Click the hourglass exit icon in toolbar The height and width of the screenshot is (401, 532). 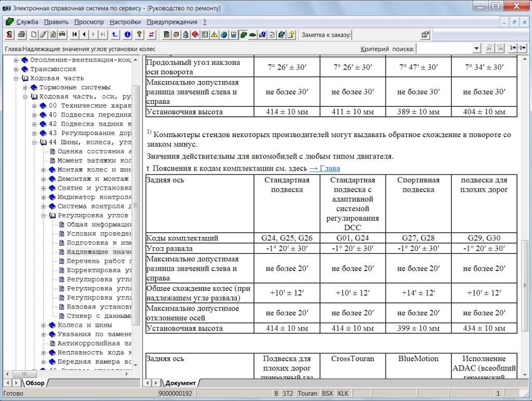click(9, 35)
